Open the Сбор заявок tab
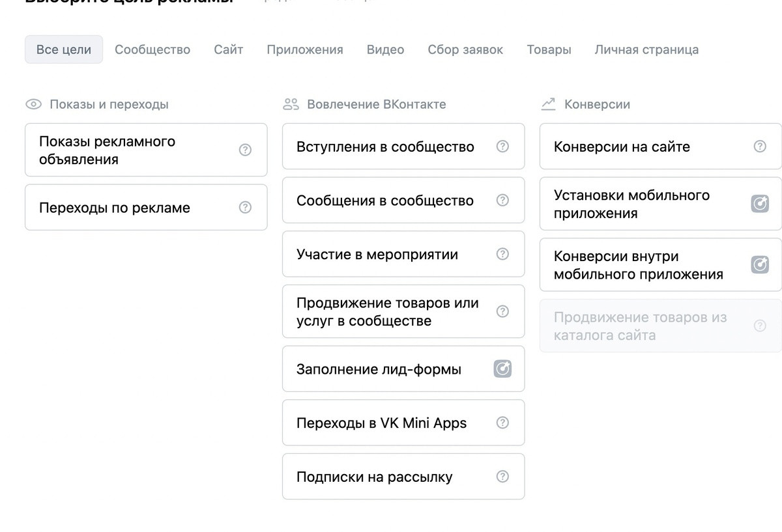The height and width of the screenshot is (532, 782). [x=465, y=49]
